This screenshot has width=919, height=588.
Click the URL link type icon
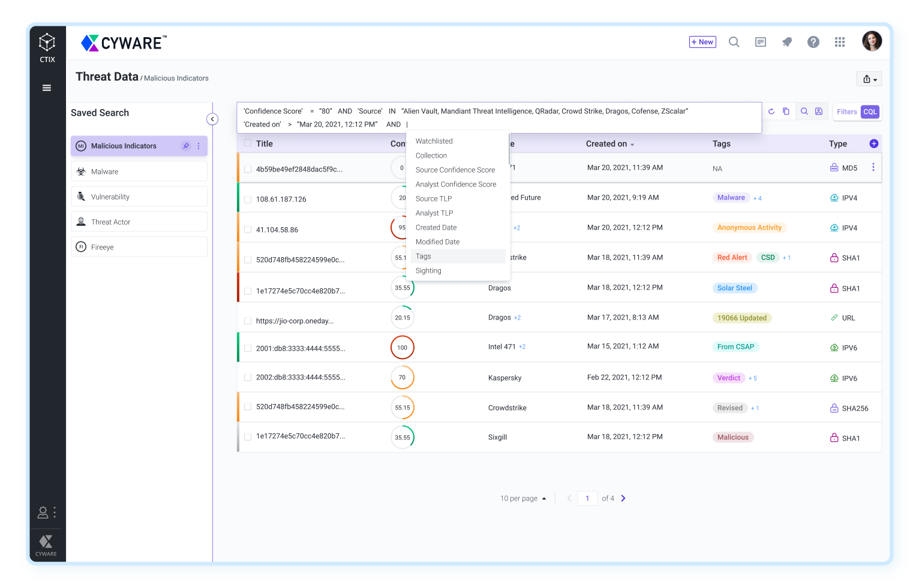tap(834, 318)
